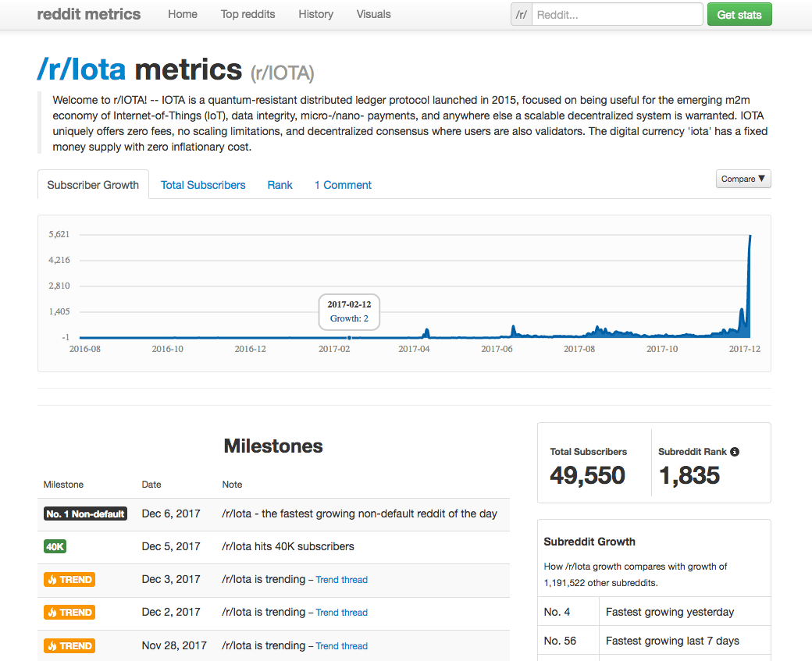Click the 2017-02-12 chart tooltip

click(x=349, y=311)
